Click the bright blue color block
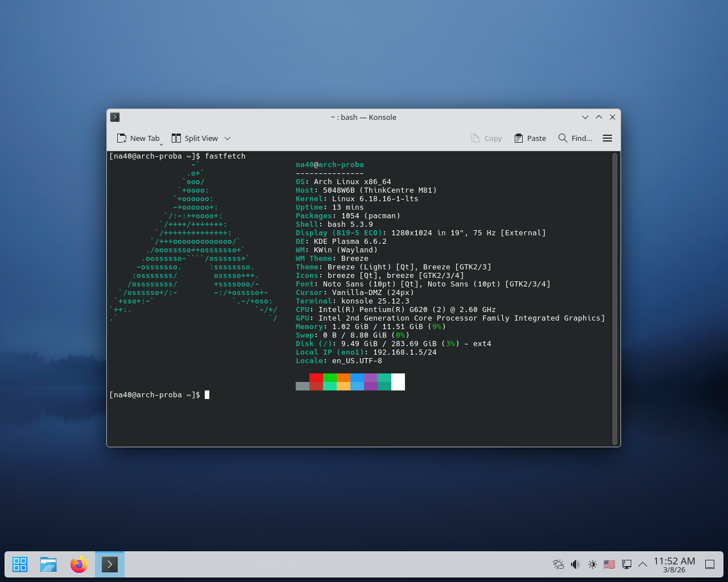This screenshot has width=728, height=582. coord(357,377)
